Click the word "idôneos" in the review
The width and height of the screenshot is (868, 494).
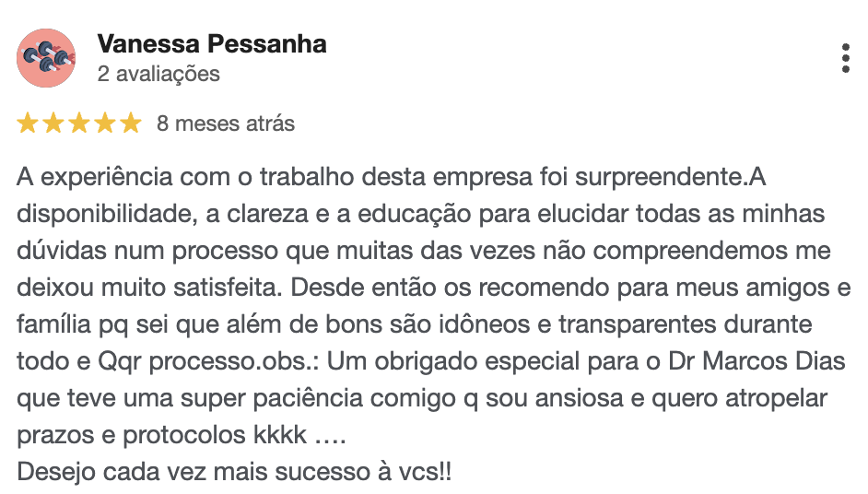click(485, 324)
